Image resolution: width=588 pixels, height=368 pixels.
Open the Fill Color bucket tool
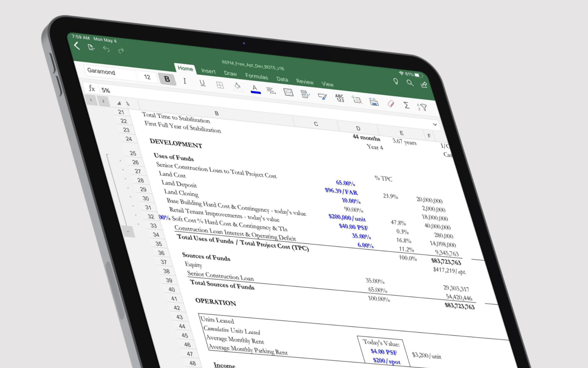coord(238,87)
